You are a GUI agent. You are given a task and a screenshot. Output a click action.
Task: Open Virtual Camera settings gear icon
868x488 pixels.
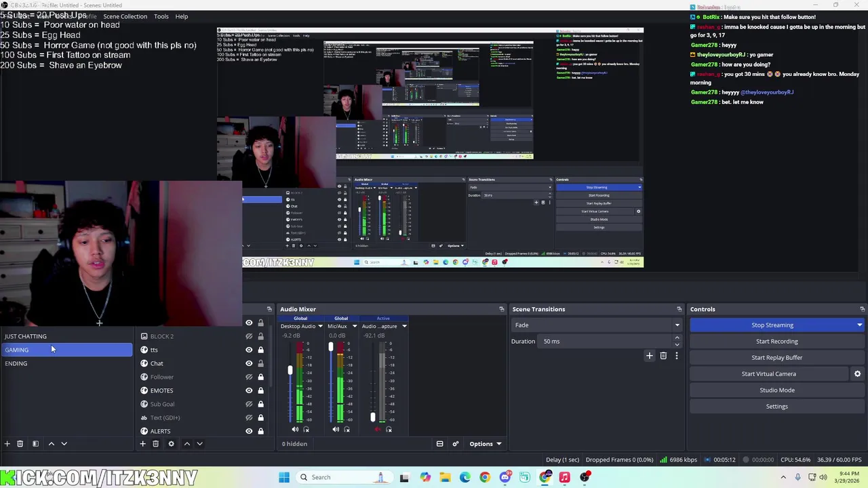[857, 373]
